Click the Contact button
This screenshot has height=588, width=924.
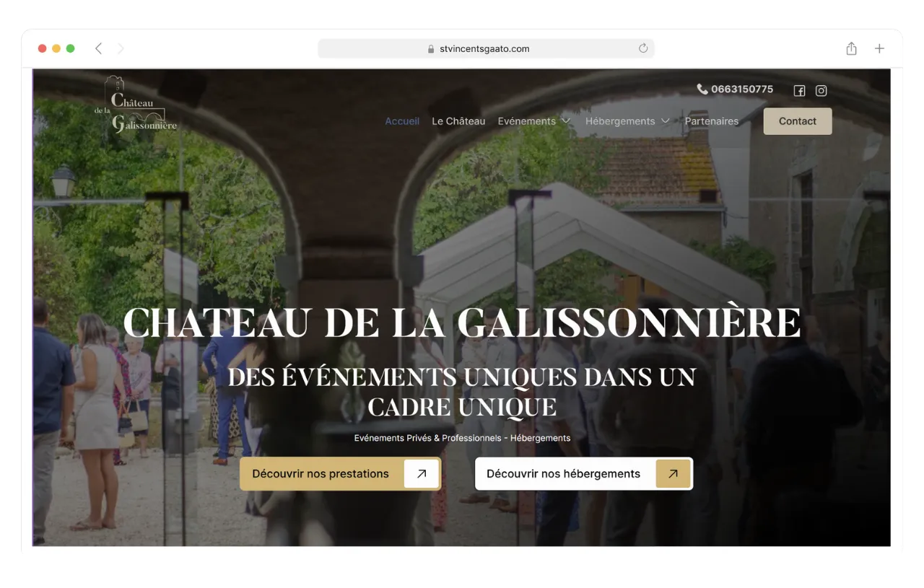(x=798, y=121)
